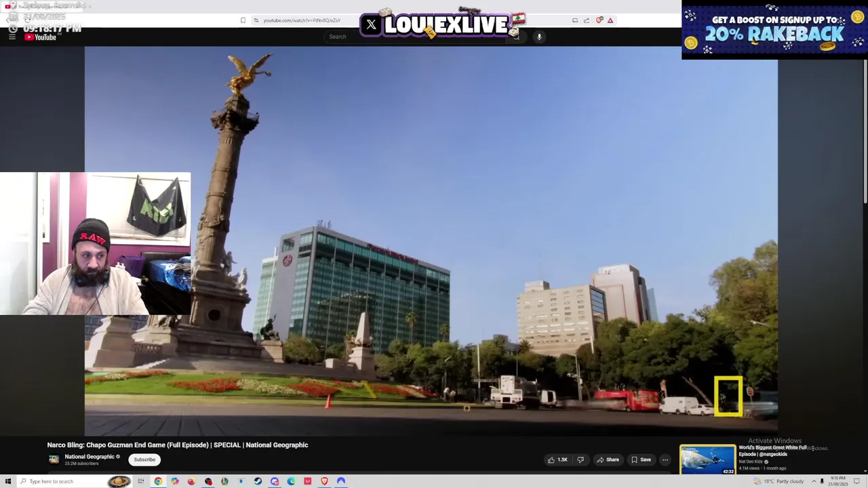
Task: Open Microsoft Edge from the taskbar
Action: 291,481
